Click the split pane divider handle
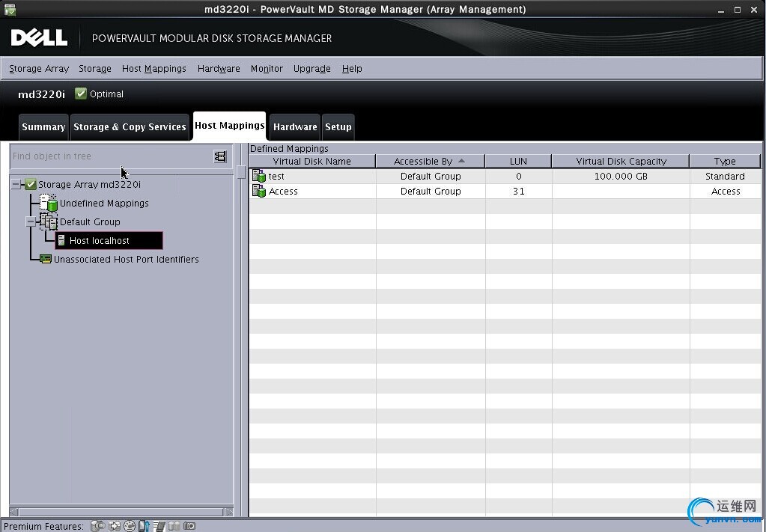Viewport: 766px width, 532px height. (241, 172)
